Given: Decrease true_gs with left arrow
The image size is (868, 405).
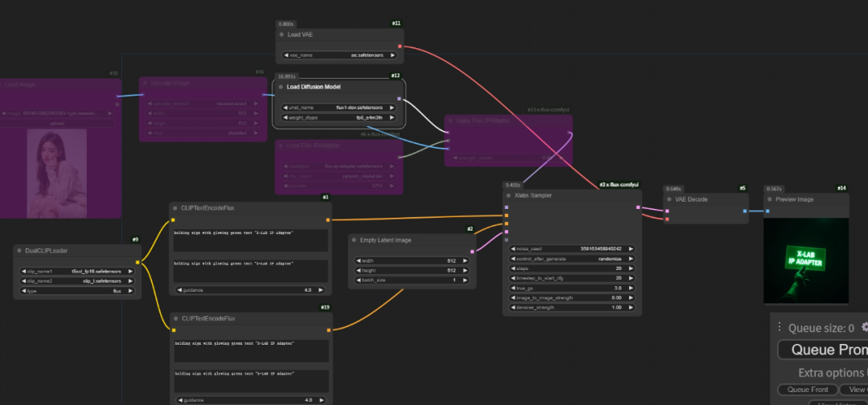Looking at the screenshot, I should click(513, 288).
